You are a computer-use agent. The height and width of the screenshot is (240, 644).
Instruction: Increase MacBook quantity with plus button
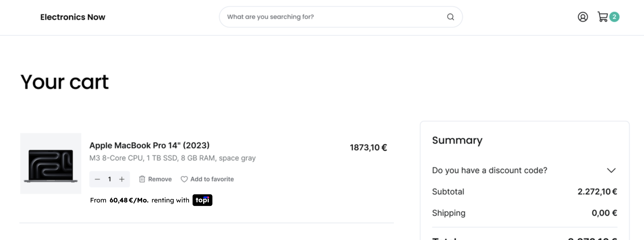coord(122,179)
